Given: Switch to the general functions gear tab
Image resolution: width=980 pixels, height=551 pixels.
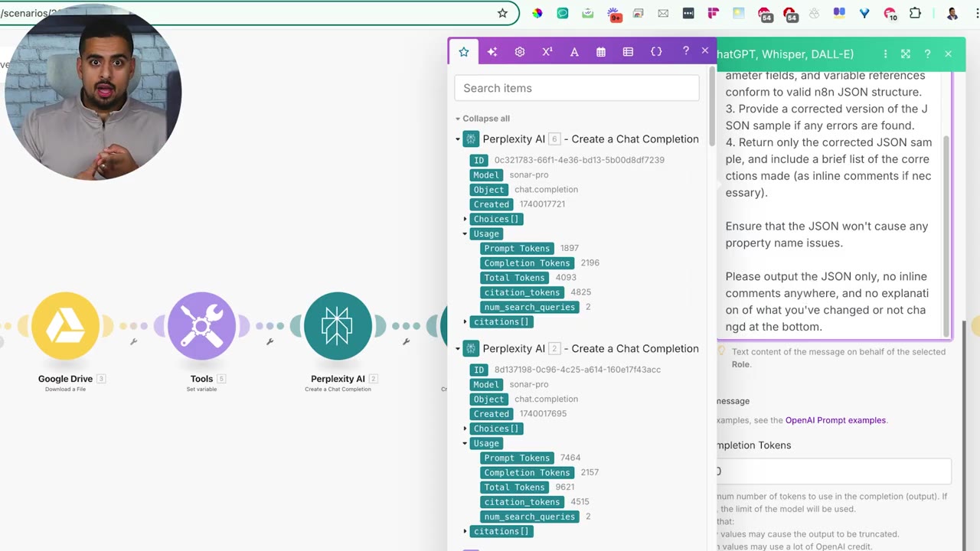Looking at the screenshot, I should click(x=520, y=52).
